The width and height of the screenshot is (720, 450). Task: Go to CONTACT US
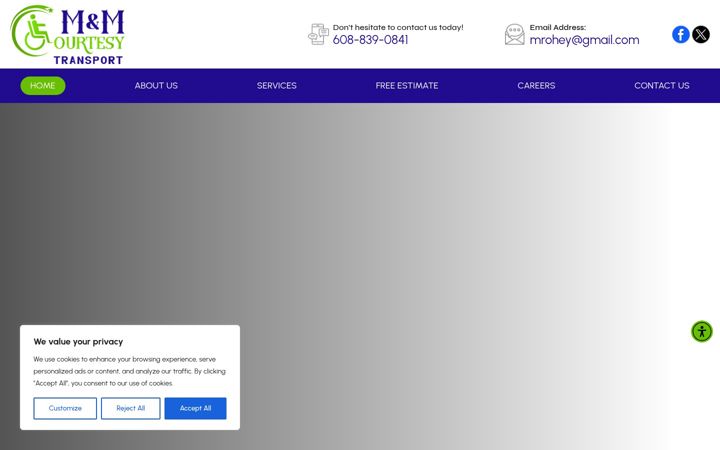[x=662, y=85]
